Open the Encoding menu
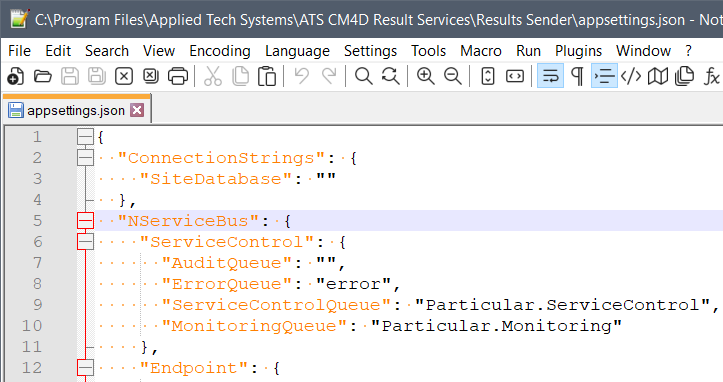 pyautogui.click(x=220, y=51)
